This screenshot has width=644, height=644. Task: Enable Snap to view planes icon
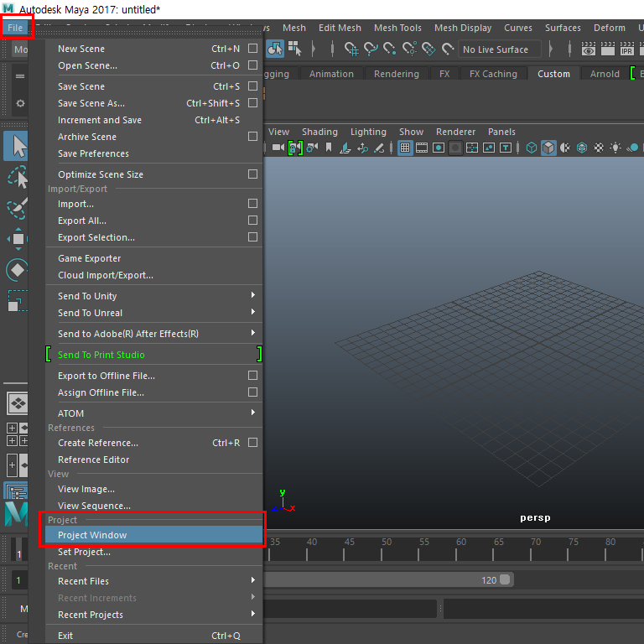click(428, 49)
